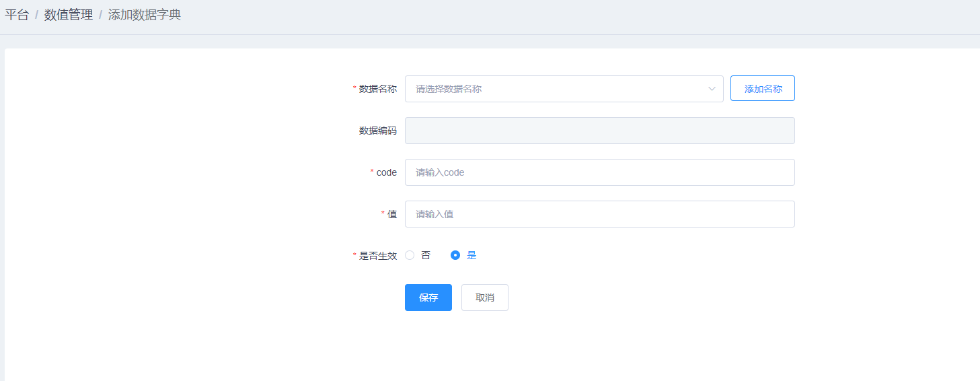Click the 值 form label
The width and height of the screenshot is (980, 381).
[392, 214]
